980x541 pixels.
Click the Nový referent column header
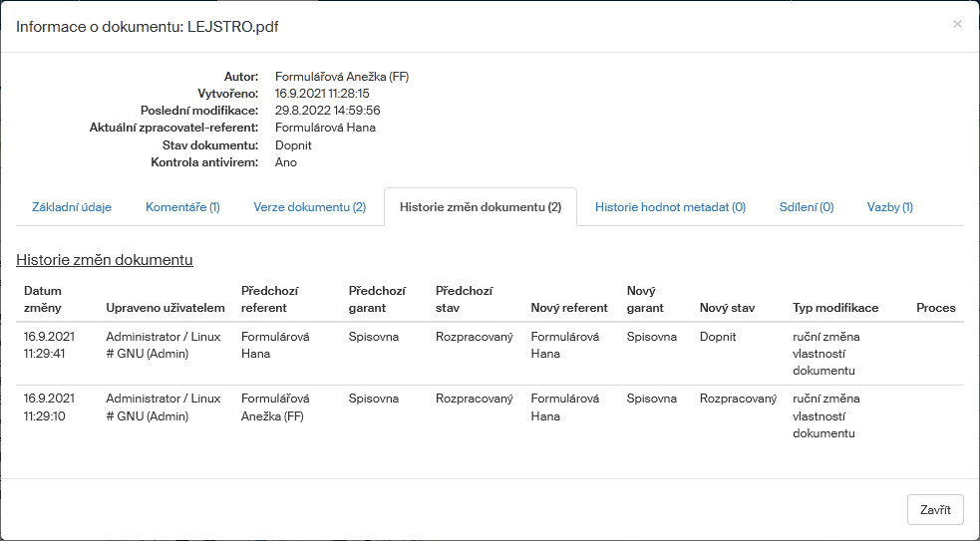pos(568,308)
